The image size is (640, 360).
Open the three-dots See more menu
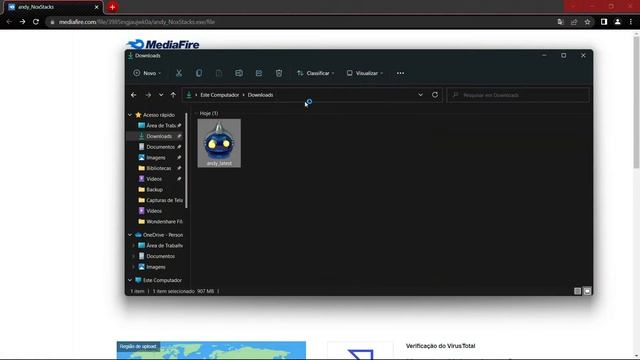tap(400, 73)
